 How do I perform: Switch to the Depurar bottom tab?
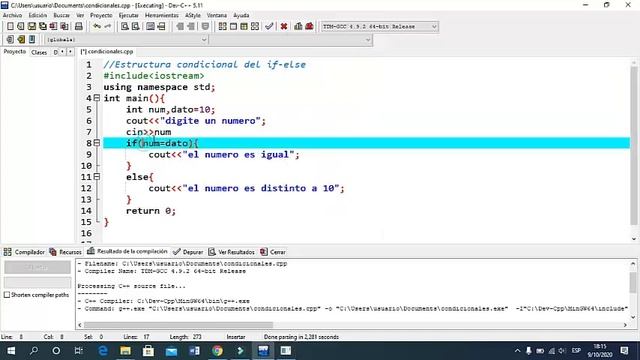click(188, 252)
